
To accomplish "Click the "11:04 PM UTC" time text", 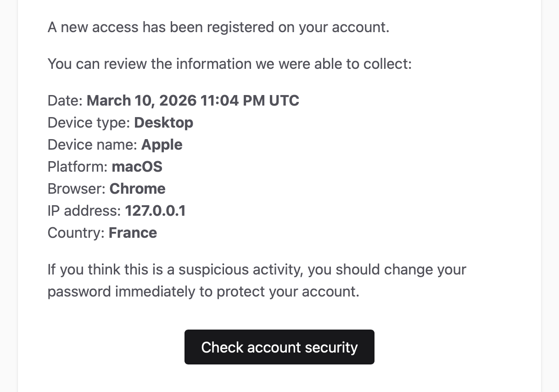I will (x=250, y=101).
